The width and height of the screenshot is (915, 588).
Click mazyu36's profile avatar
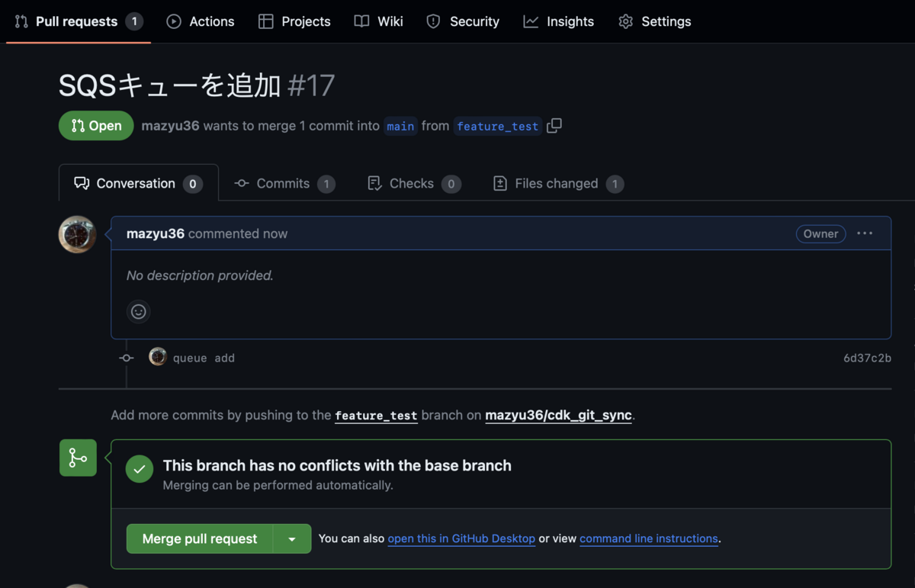[x=78, y=234]
